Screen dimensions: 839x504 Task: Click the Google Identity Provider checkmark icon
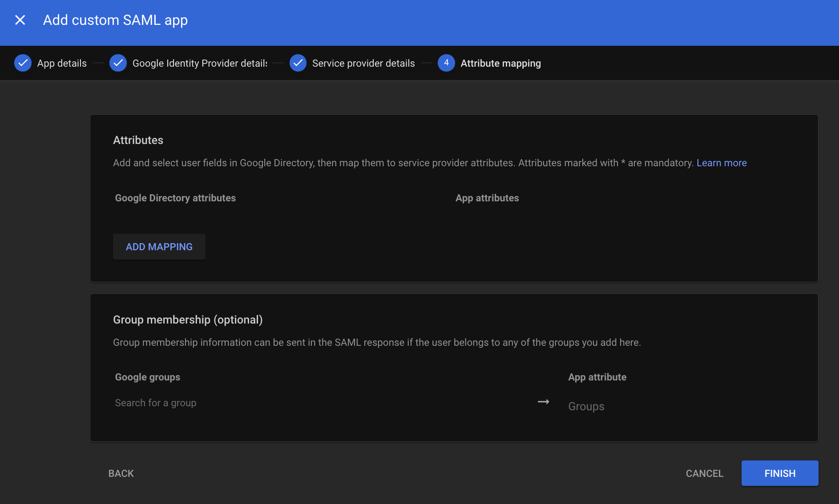point(118,63)
